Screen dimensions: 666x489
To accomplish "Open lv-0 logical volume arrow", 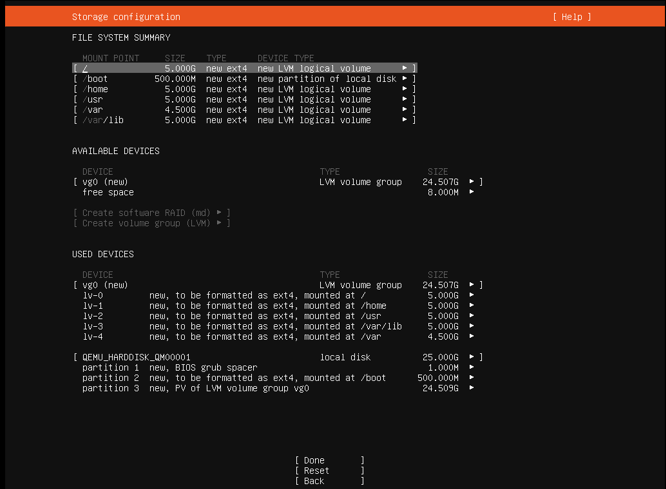I will click(x=471, y=295).
